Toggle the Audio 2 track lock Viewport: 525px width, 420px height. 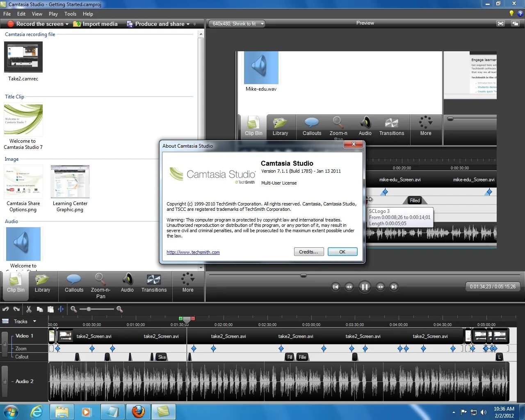(5, 381)
